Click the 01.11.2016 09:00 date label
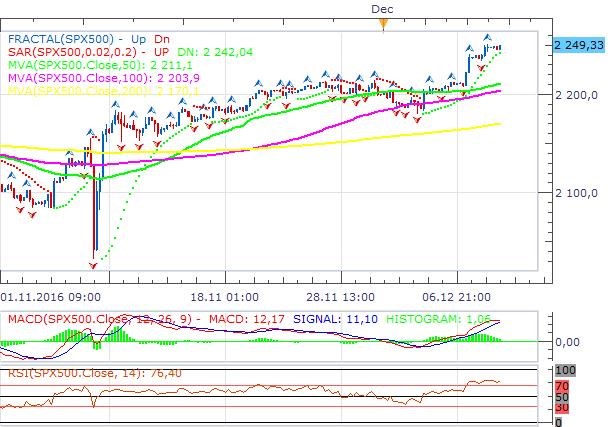 50,297
